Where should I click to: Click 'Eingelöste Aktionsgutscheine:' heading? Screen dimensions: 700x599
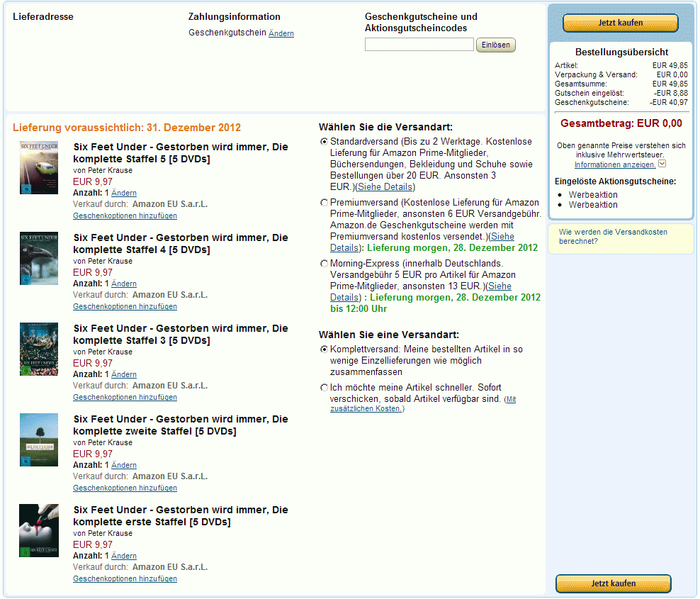(615, 181)
